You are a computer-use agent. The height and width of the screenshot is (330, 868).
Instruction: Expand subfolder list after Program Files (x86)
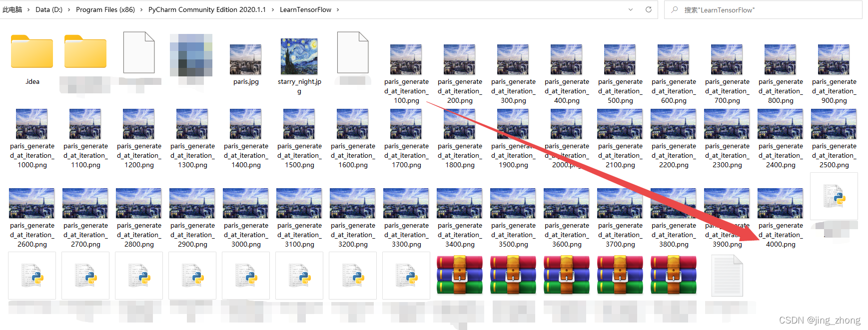[141, 9]
